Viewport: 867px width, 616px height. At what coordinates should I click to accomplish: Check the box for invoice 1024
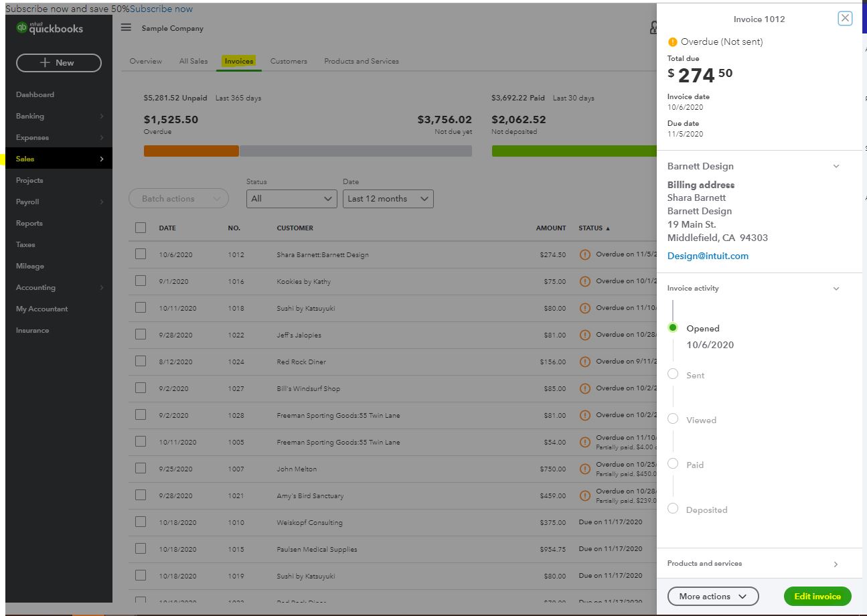[x=140, y=361]
